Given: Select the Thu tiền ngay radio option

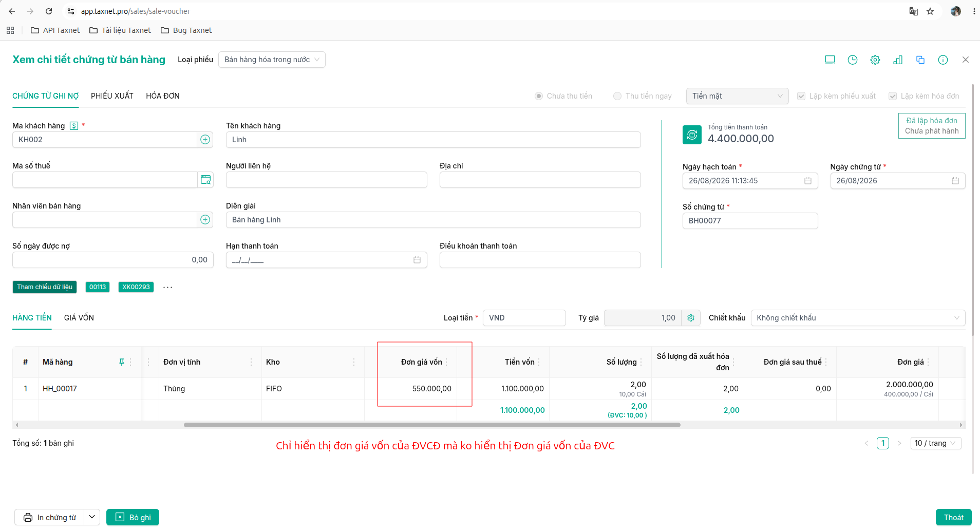Looking at the screenshot, I should coord(617,96).
